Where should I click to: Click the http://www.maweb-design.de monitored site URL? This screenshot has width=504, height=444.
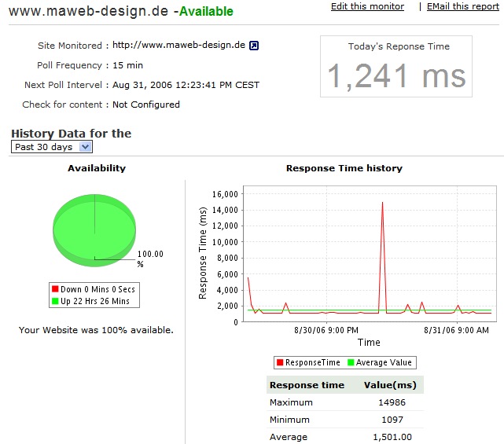pos(178,46)
